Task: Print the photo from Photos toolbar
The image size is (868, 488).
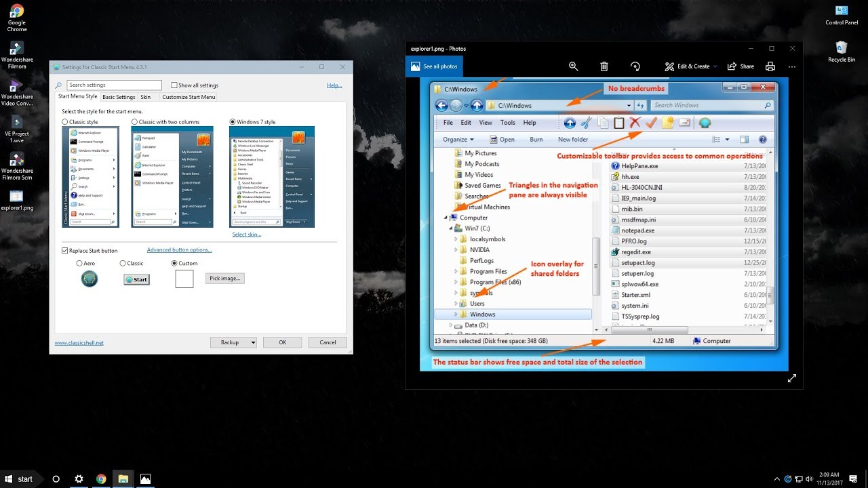Action: (x=770, y=66)
